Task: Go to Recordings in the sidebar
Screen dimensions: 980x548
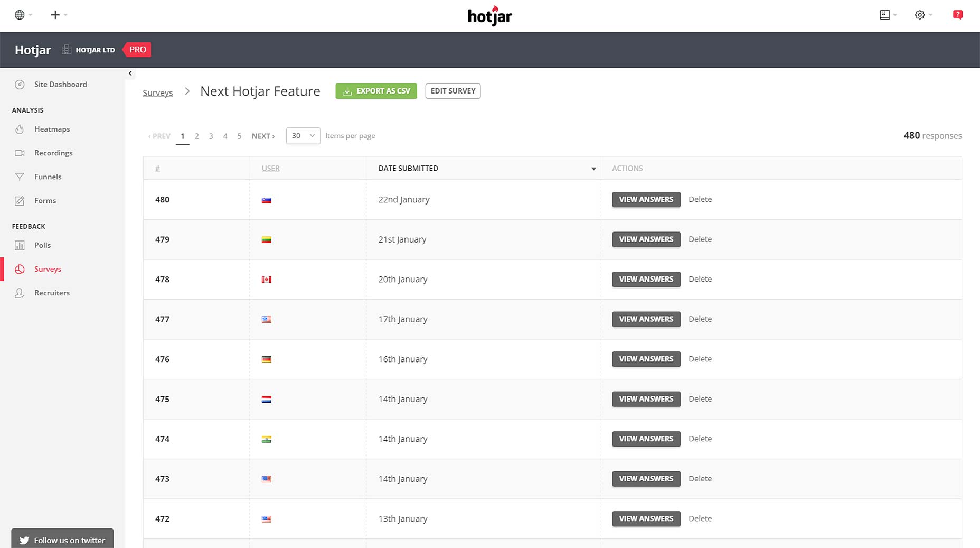Action: 53,153
